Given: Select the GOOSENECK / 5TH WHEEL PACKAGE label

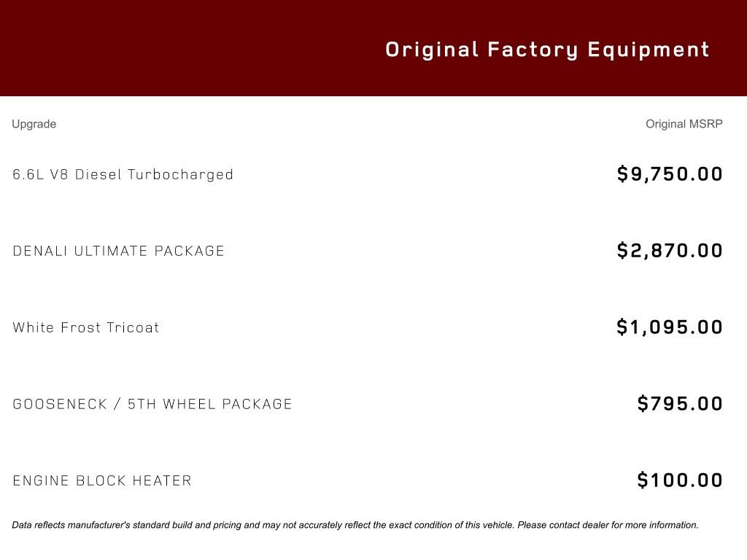Looking at the screenshot, I should 152,404.
